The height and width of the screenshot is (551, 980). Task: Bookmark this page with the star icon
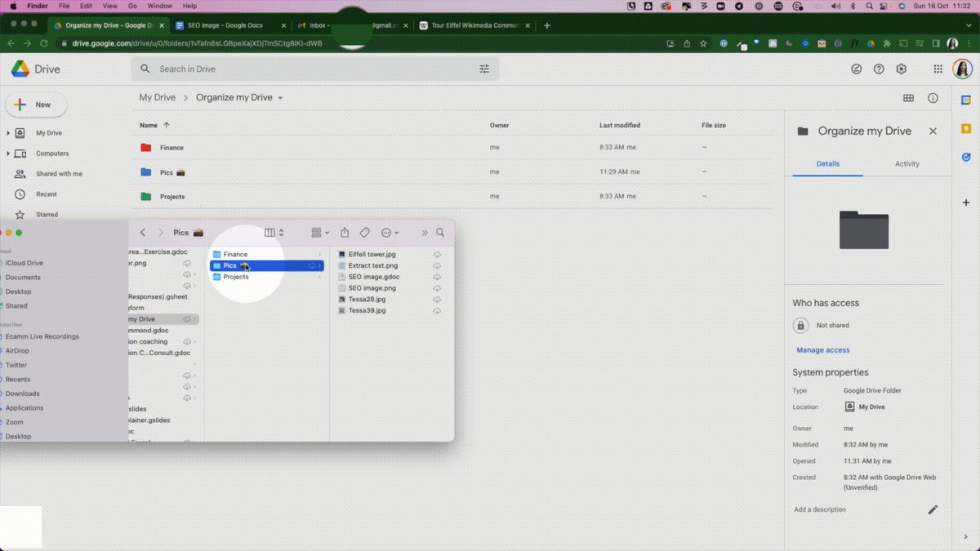[x=703, y=43]
